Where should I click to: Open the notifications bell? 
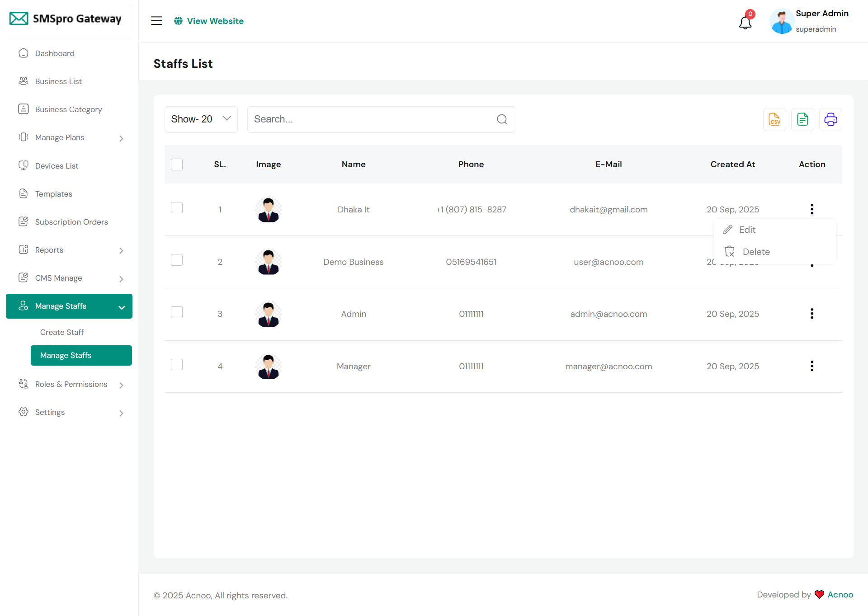click(745, 22)
